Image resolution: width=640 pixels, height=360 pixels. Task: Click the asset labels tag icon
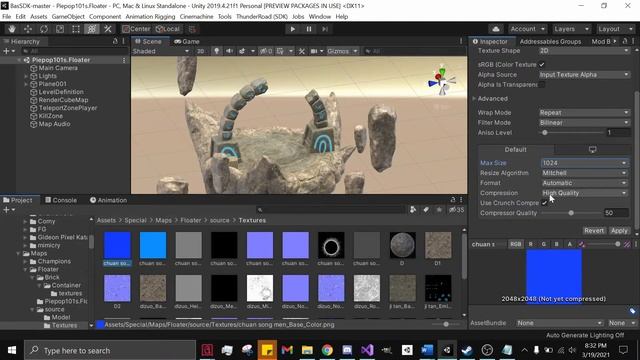click(632, 311)
